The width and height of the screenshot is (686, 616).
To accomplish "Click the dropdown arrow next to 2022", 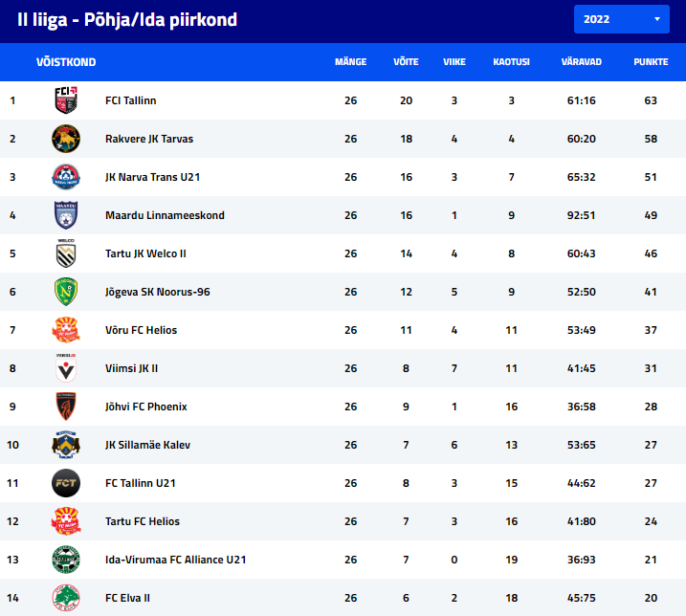I will pos(656,19).
